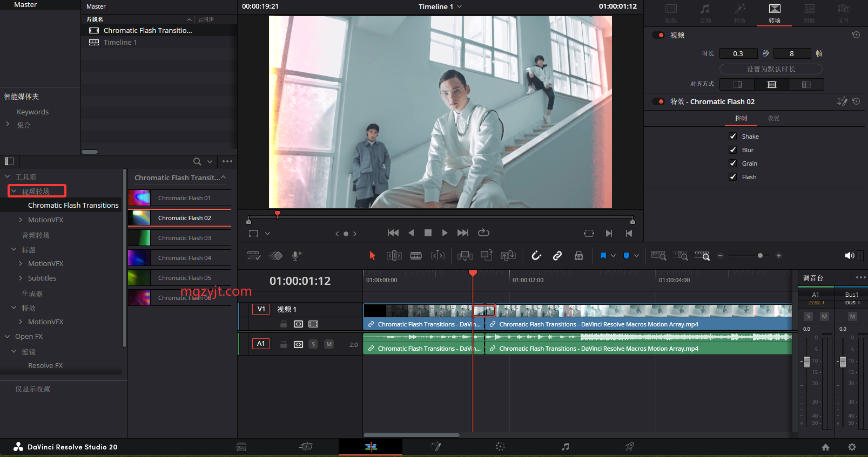Viewport: 868px width, 457px height.
Task: Activate the trim edit mode tool
Action: point(394,256)
